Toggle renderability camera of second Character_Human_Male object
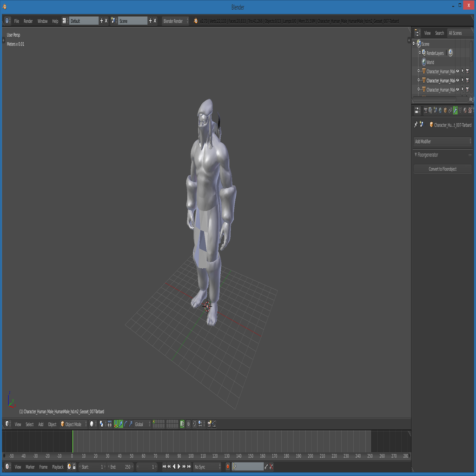Image resolution: width=476 pixels, height=476 pixels. pyautogui.click(x=468, y=80)
